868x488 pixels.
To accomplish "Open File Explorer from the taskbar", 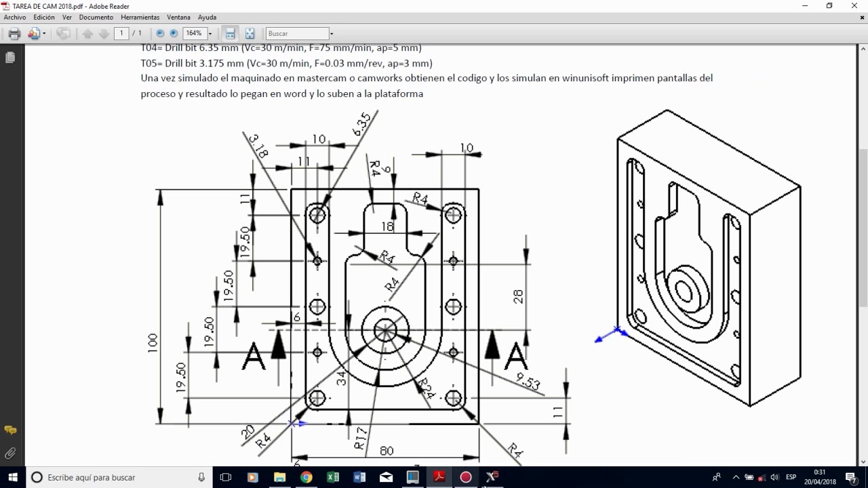I will 280,477.
